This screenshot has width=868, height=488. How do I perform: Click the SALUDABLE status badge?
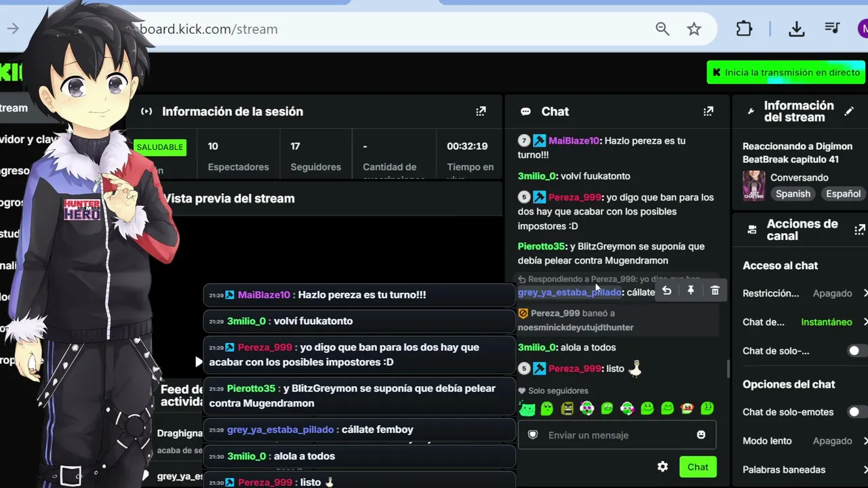point(160,147)
